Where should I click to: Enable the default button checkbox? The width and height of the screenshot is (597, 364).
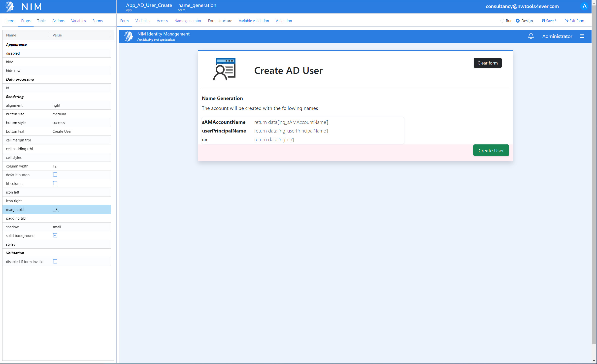tap(55, 175)
